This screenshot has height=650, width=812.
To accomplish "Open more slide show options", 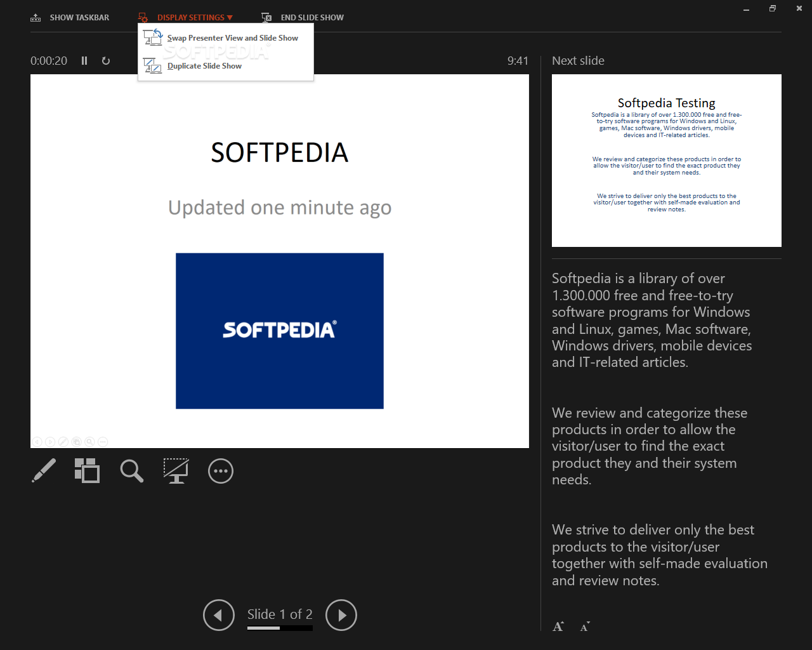I will coord(221,471).
